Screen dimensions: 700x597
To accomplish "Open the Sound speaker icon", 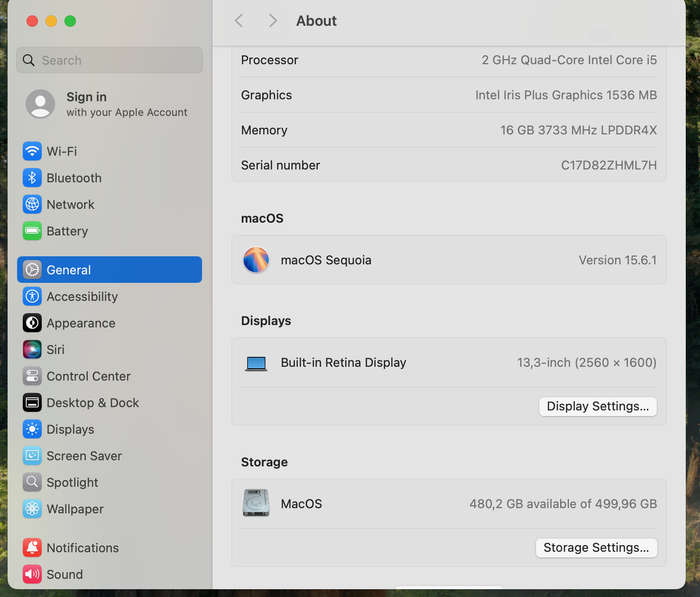I will [32, 574].
